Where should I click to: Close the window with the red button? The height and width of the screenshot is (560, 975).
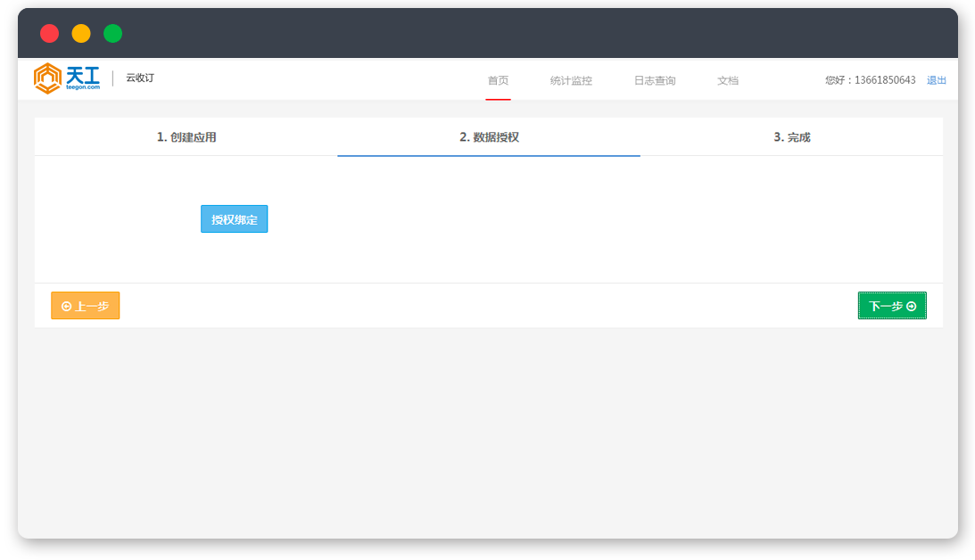[50, 33]
